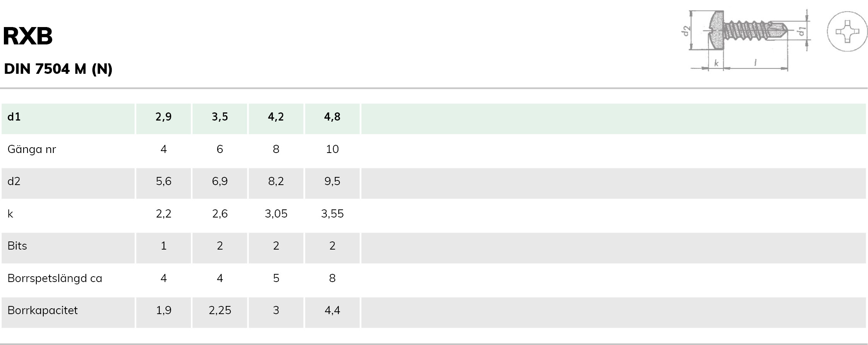This screenshot has height=345, width=868.
Task: Click the k row label
Action: tap(10, 214)
